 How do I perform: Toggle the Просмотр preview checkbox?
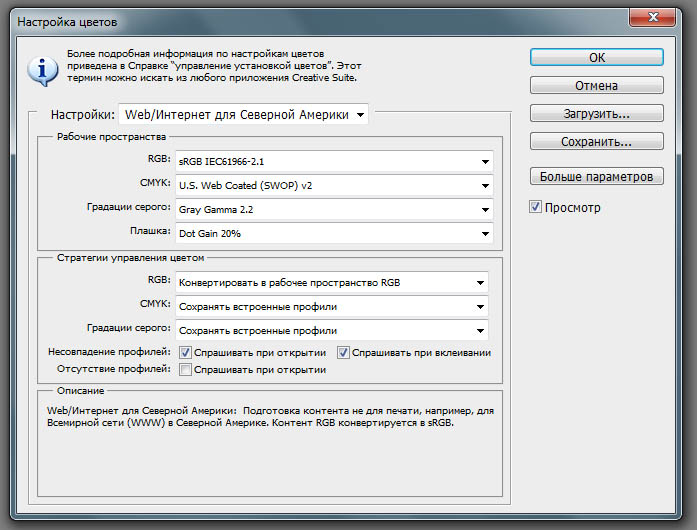(x=535, y=207)
